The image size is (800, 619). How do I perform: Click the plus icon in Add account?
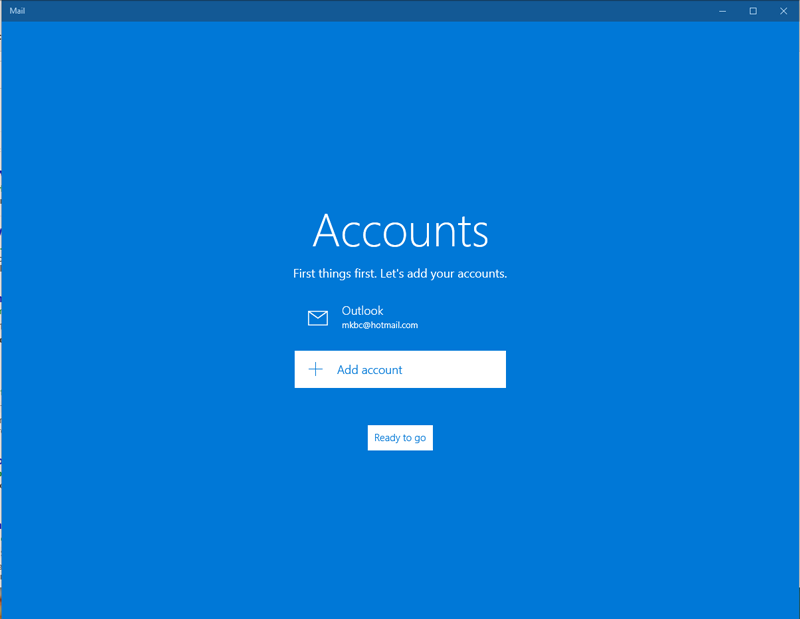pos(316,369)
